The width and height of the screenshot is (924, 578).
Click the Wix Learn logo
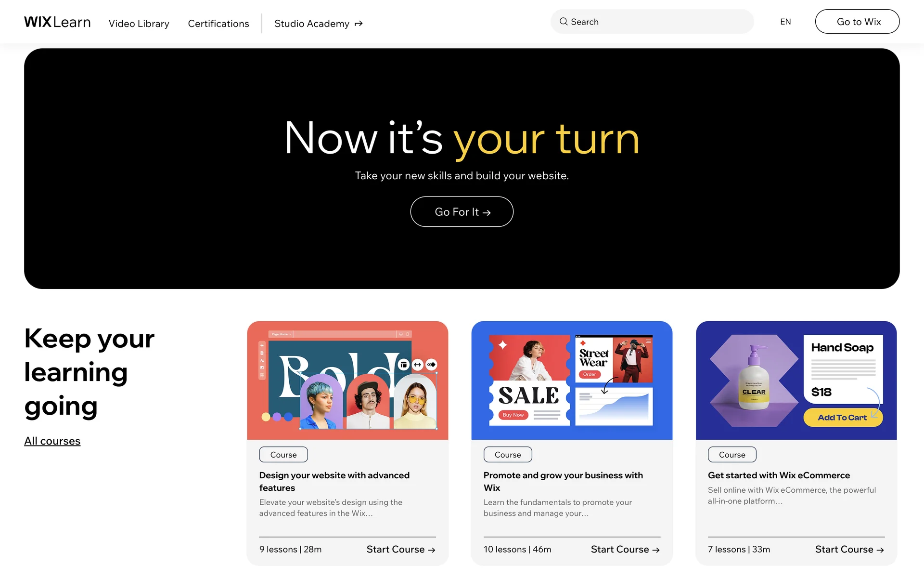[57, 22]
